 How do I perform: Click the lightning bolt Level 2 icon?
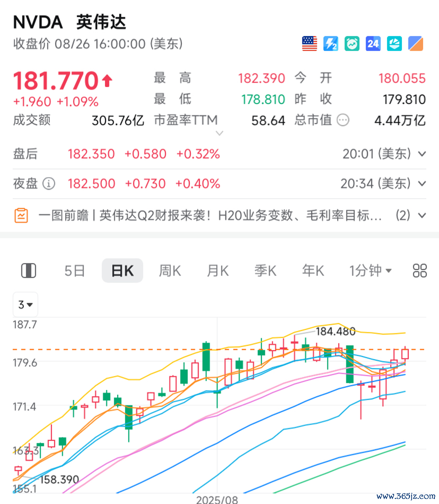(x=331, y=44)
